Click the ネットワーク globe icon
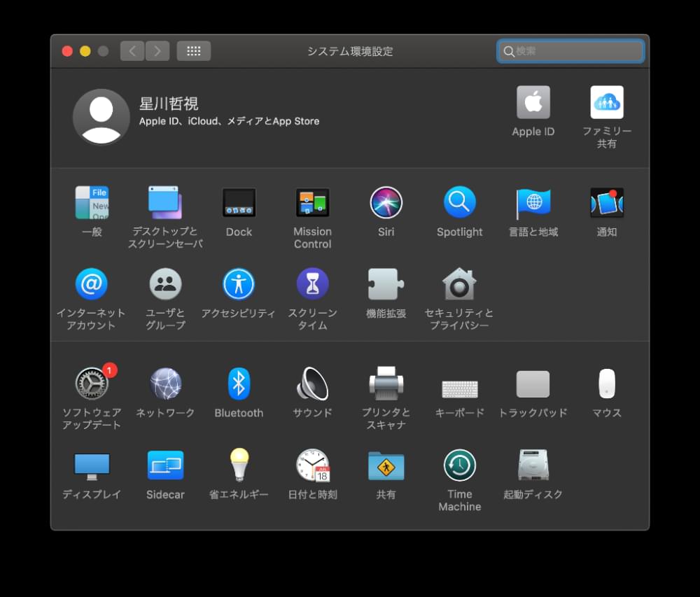Viewport: 700px width, 597px height. 165,384
